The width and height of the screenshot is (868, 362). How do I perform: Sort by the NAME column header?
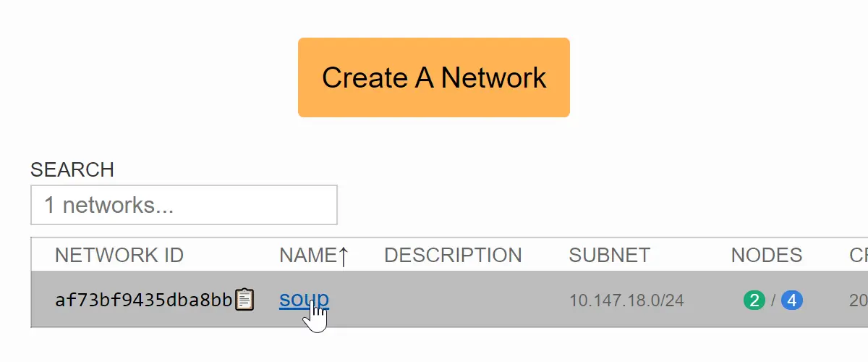[x=307, y=256]
